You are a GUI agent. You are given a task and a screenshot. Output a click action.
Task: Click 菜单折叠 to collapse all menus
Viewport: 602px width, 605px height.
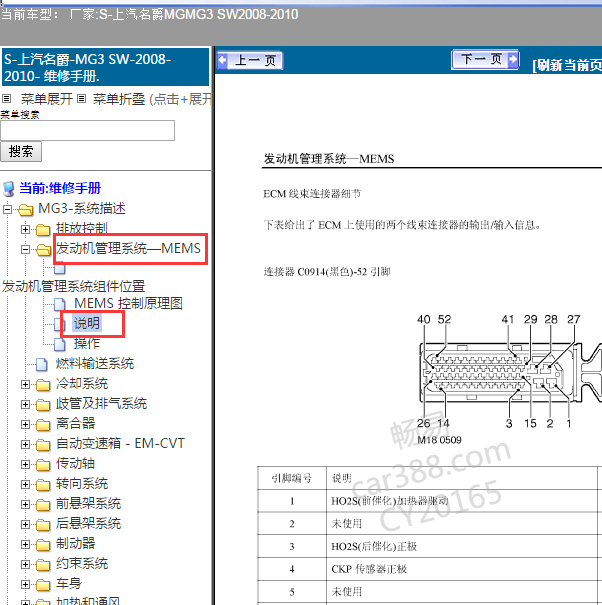tap(118, 99)
